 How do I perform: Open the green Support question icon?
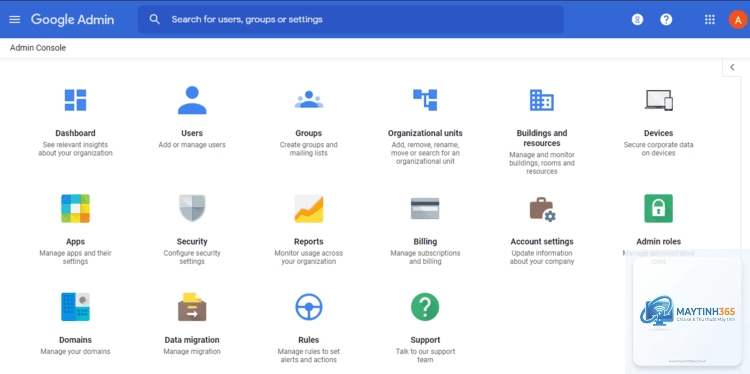[425, 307]
